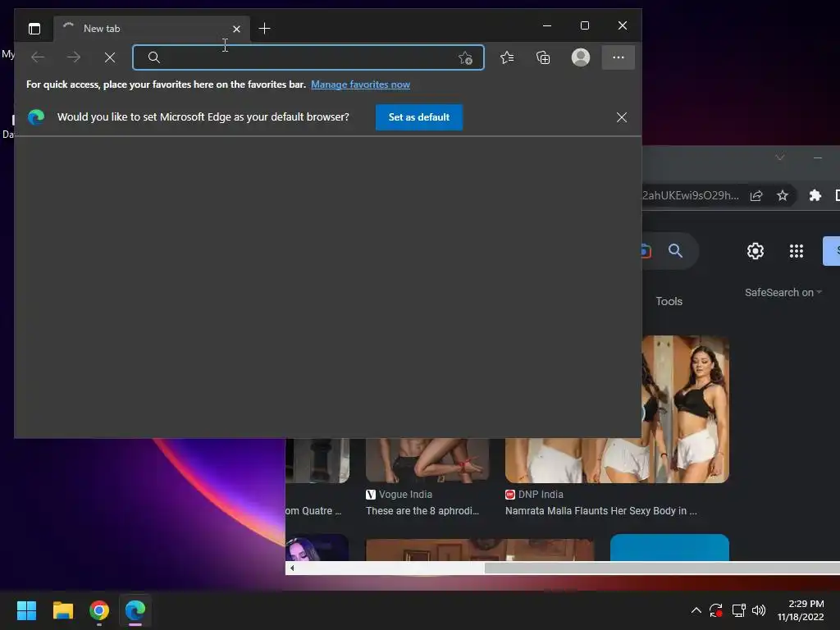Screen dimensions: 840x630
Task: Select the New tab tab in Edge
Action: click(151, 29)
